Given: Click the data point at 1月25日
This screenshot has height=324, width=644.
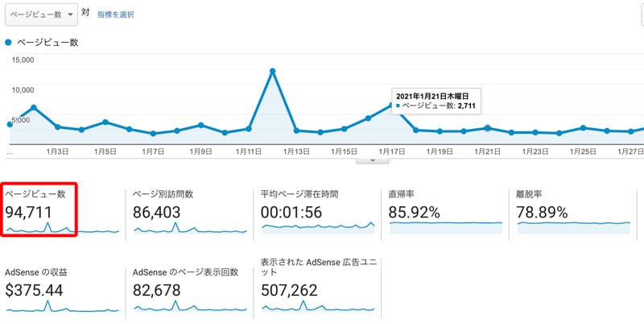Looking at the screenshot, I should 583,128.
